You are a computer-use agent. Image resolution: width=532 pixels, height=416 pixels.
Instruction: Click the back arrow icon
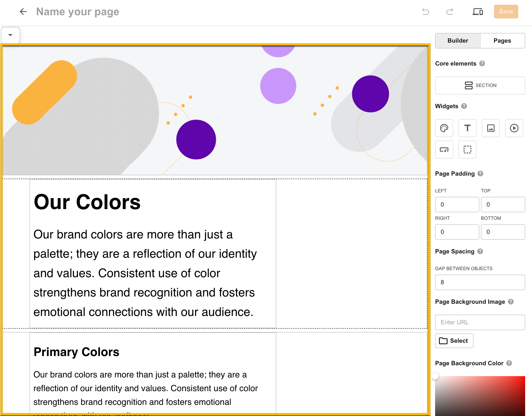[23, 11]
